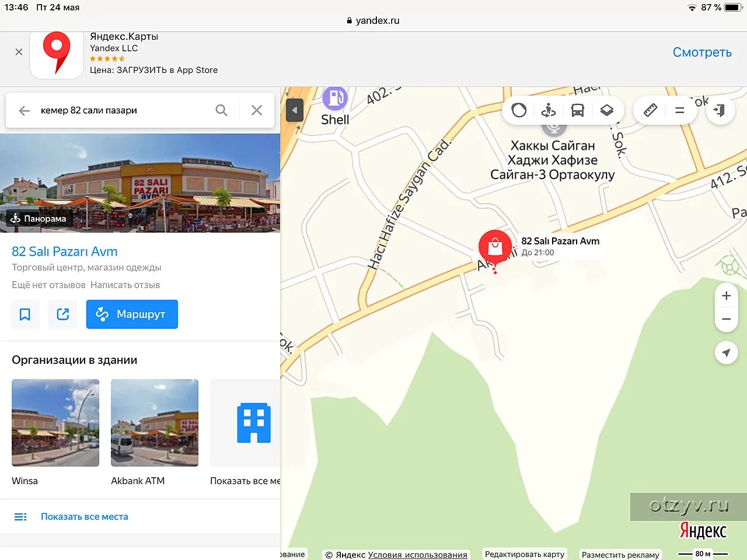Tap the Yandex Maps app icon
The height and width of the screenshot is (560, 747).
57,55
